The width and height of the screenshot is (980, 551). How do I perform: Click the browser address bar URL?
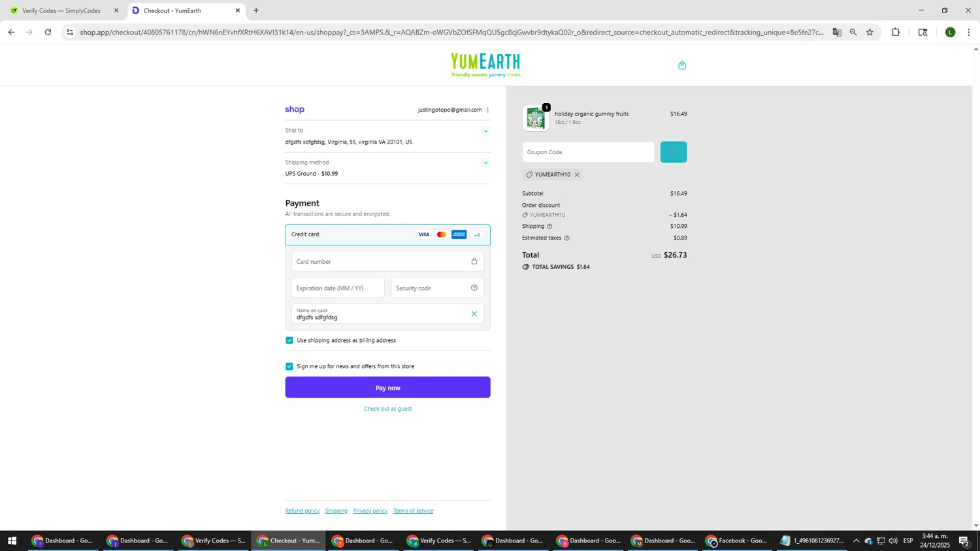coord(451,32)
